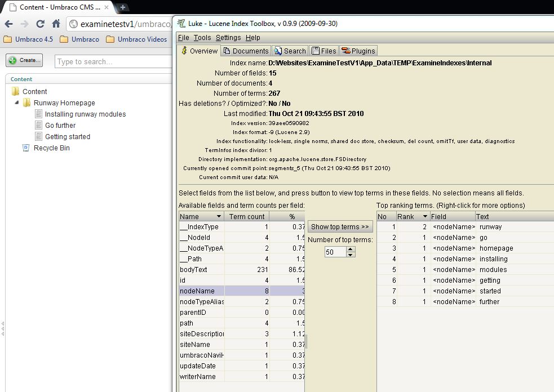Click the Go further document icon
This screenshot has width=554, height=392.
[38, 125]
